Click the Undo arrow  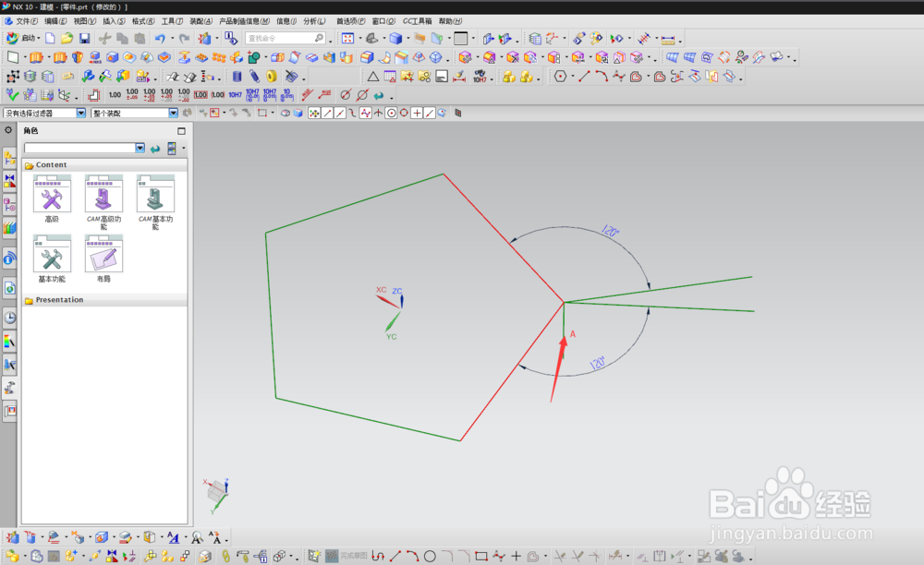(160, 38)
